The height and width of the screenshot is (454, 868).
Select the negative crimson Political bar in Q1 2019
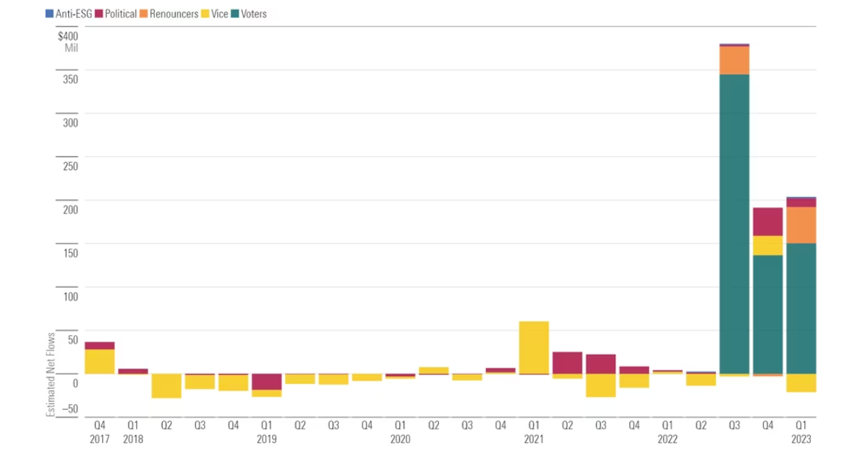click(x=267, y=382)
